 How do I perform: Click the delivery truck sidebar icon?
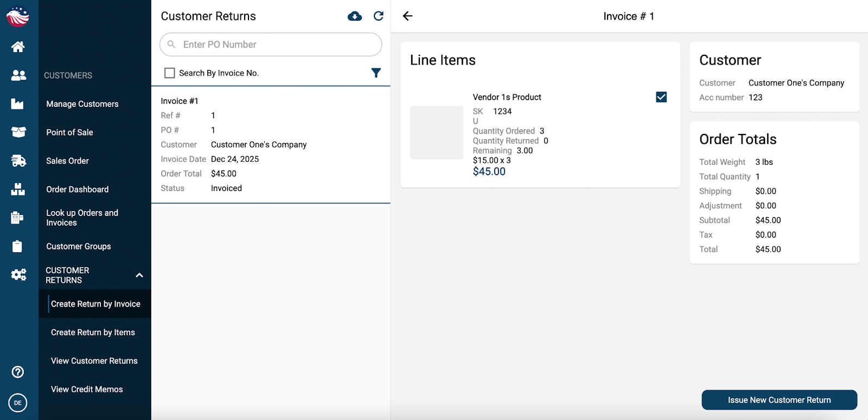[18, 161]
